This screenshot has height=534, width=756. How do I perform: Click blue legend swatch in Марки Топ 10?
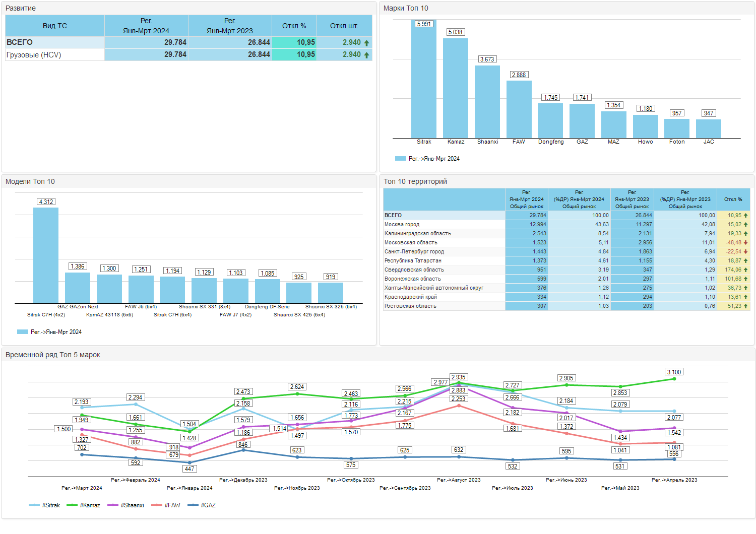click(401, 159)
